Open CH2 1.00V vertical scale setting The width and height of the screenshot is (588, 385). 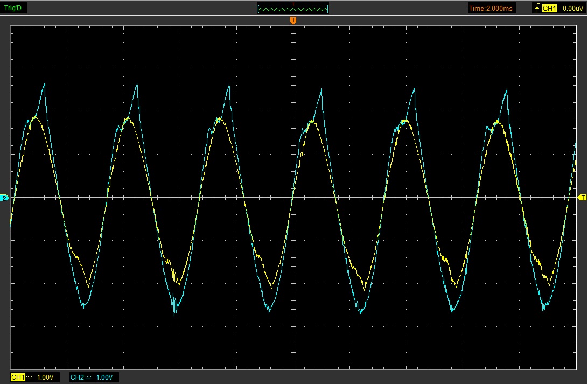[x=104, y=377]
